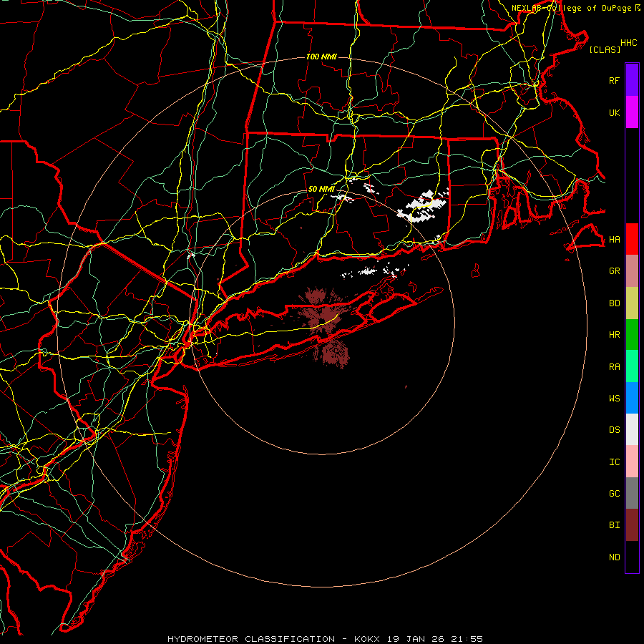This screenshot has width=644, height=644.
Task: Pick the HR dark green legend swatch
Action: click(x=632, y=335)
